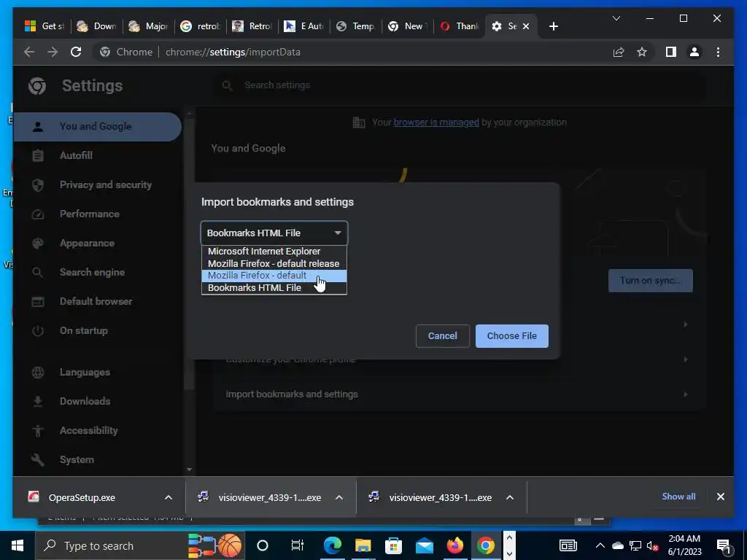Open OperaSetup.exe downloaded file

82,497
